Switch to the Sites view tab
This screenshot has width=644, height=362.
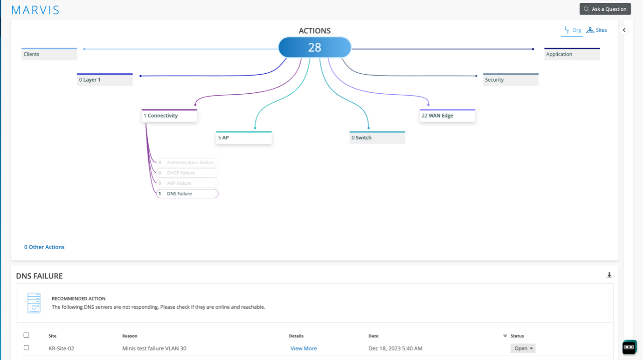tap(596, 30)
